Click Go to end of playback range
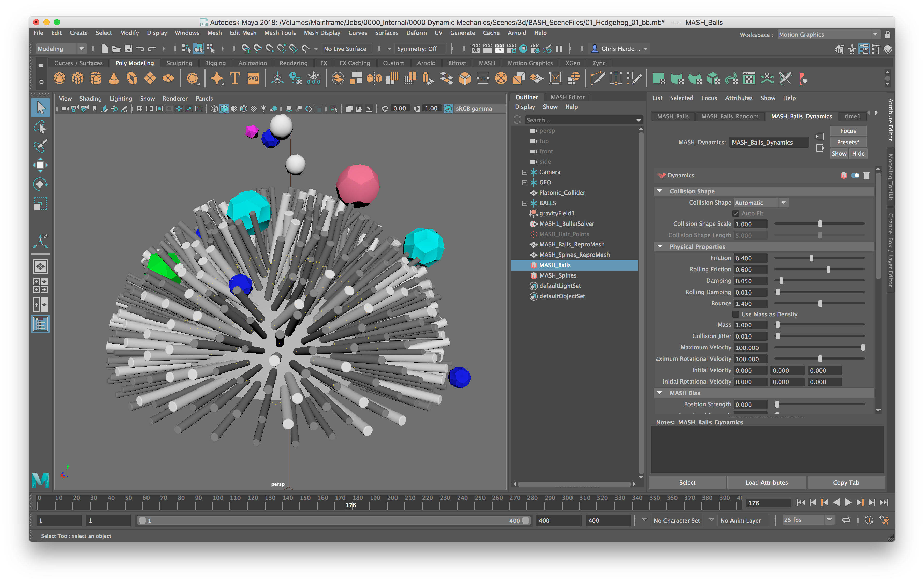 (884, 503)
